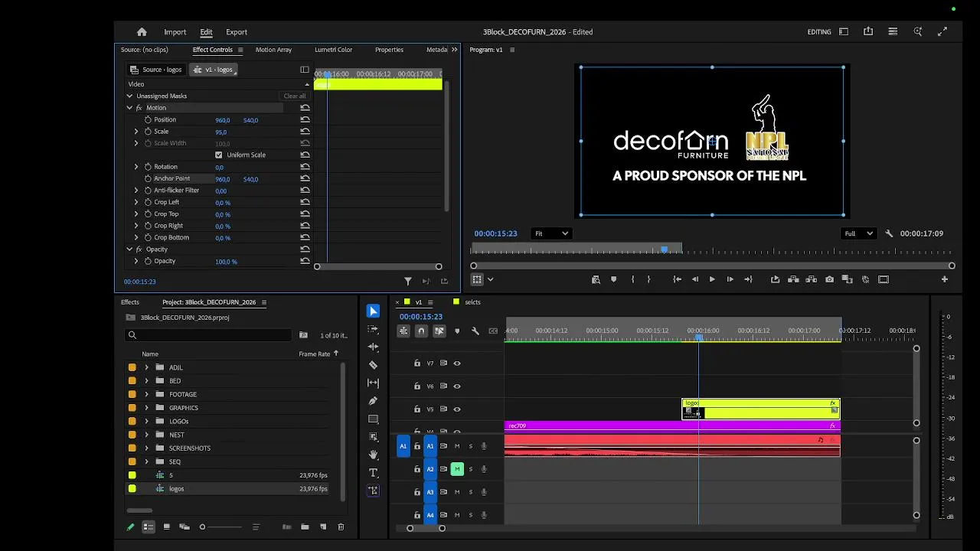Open quick export share icon
Viewport: 980px width, 551px height.
pyautogui.click(x=868, y=32)
